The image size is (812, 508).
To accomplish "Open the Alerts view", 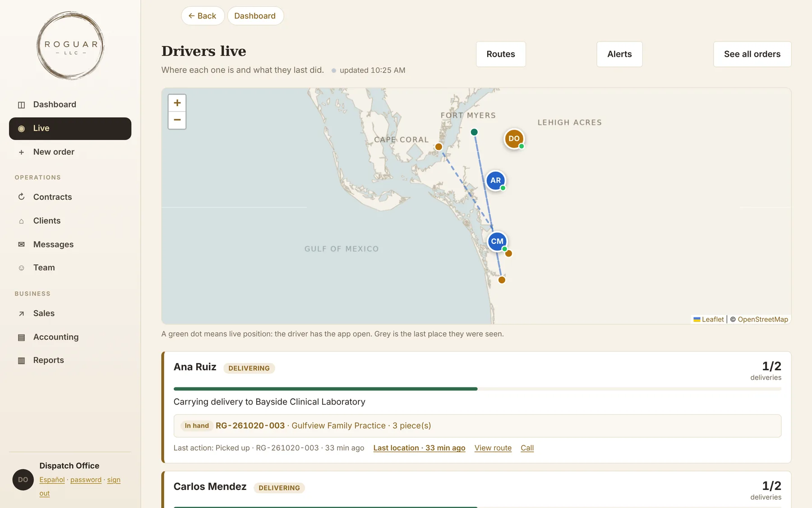I will (x=619, y=54).
